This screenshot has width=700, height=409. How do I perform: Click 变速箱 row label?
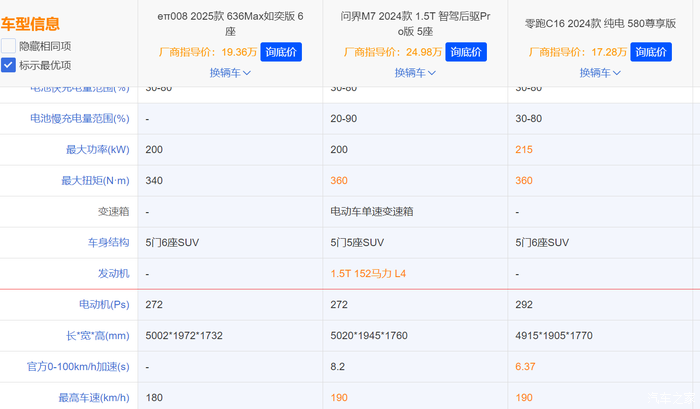pyautogui.click(x=114, y=212)
